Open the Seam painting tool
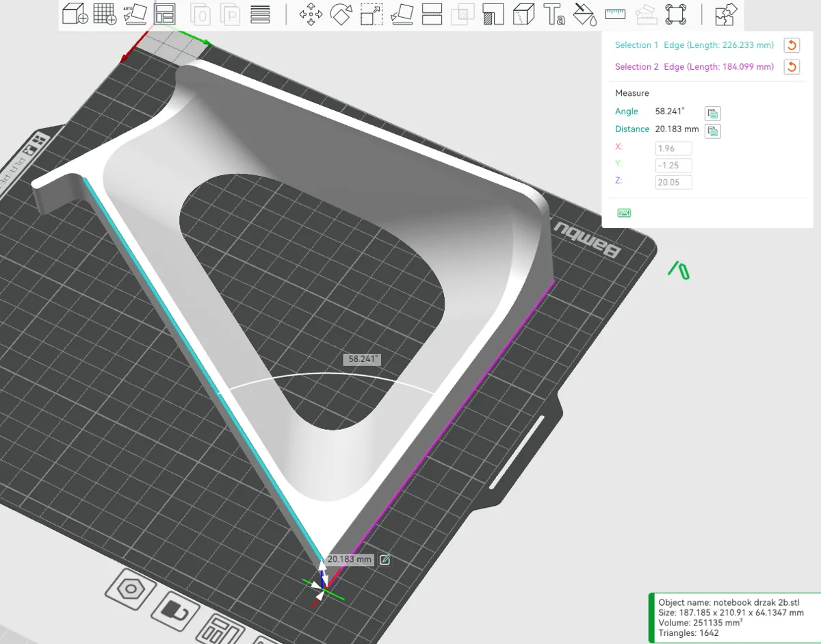This screenshot has height=644, width=821. click(523, 14)
